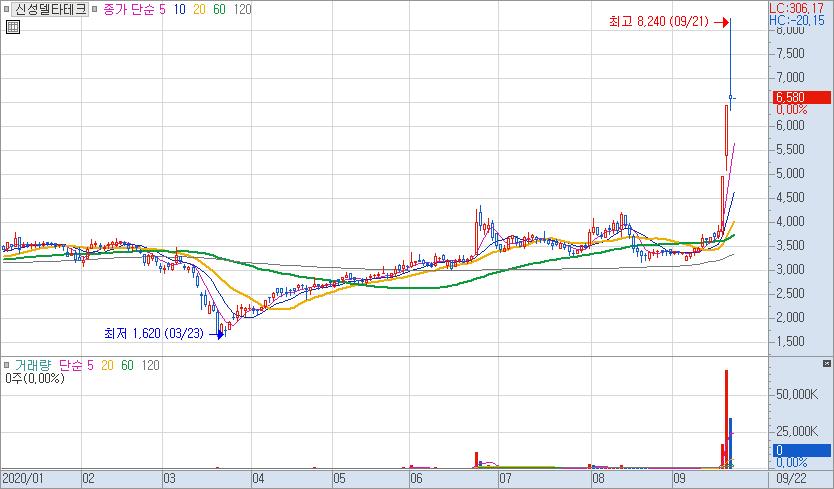Click the 3,500 price axis label
The image size is (834, 489).
pos(790,246)
